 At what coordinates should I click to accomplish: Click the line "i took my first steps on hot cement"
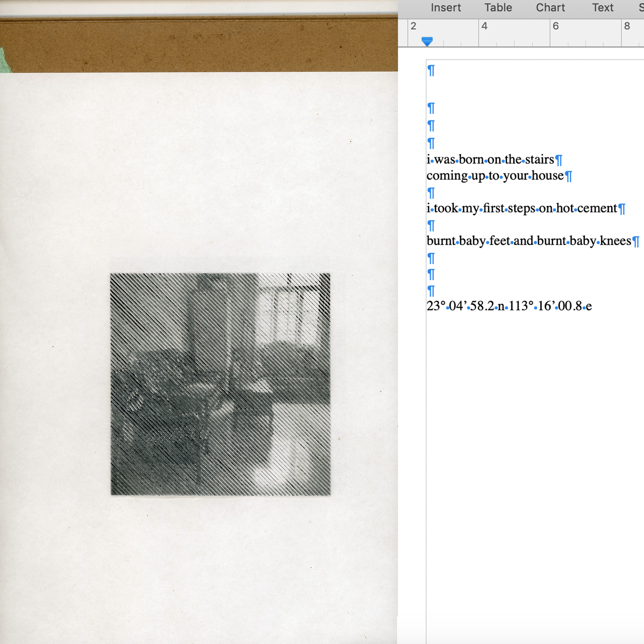tap(522, 208)
